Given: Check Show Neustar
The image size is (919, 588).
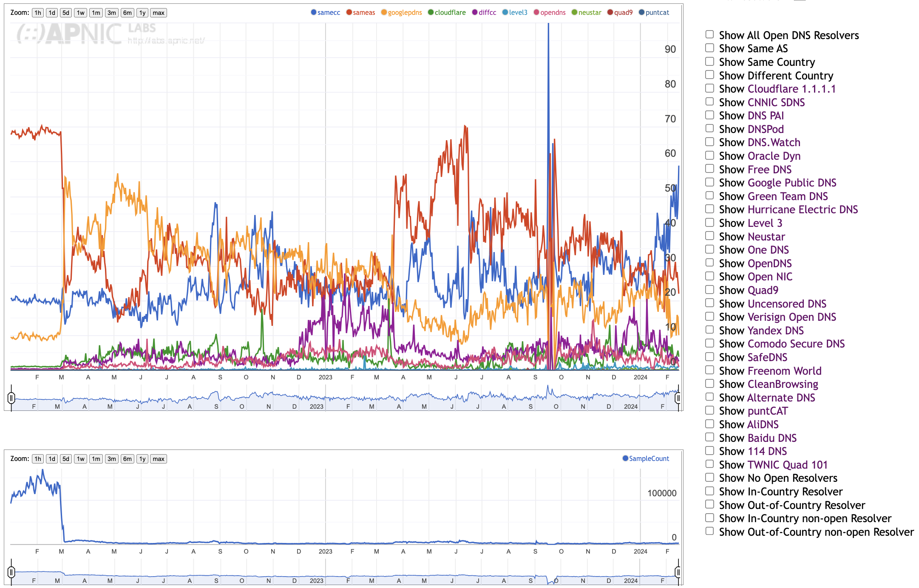Looking at the screenshot, I should [709, 236].
